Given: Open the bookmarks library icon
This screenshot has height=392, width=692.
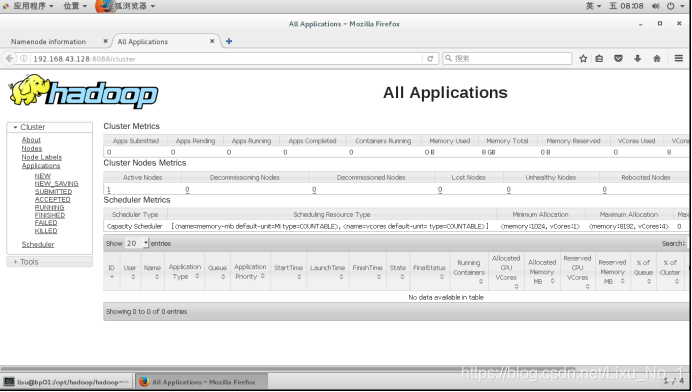Looking at the screenshot, I should point(599,58).
